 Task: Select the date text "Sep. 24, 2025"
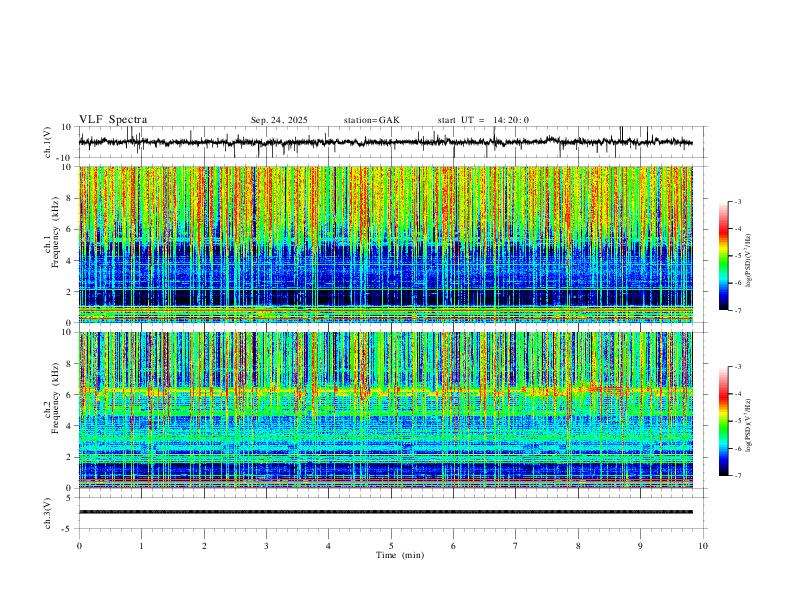tap(279, 120)
